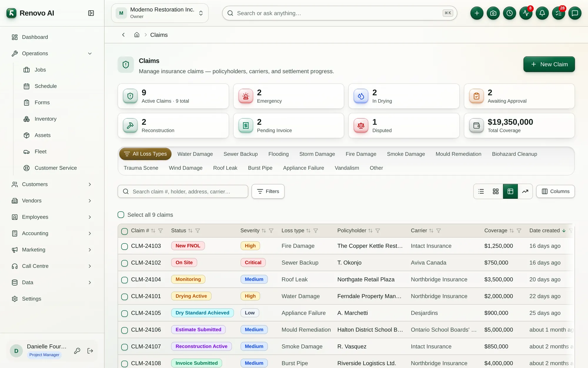The height and width of the screenshot is (368, 588).
Task: Open the camera capture icon
Action: (x=493, y=13)
